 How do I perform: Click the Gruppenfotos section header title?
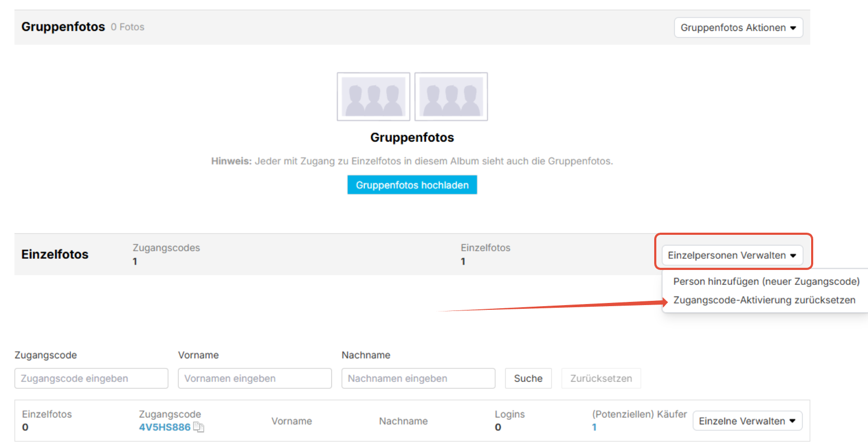point(63,27)
